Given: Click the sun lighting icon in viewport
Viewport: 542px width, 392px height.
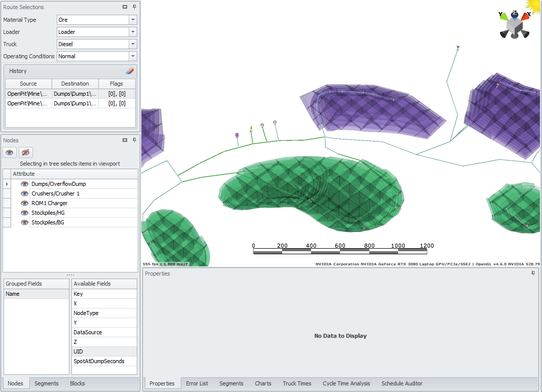Looking at the screenshot, I should pos(534,5).
